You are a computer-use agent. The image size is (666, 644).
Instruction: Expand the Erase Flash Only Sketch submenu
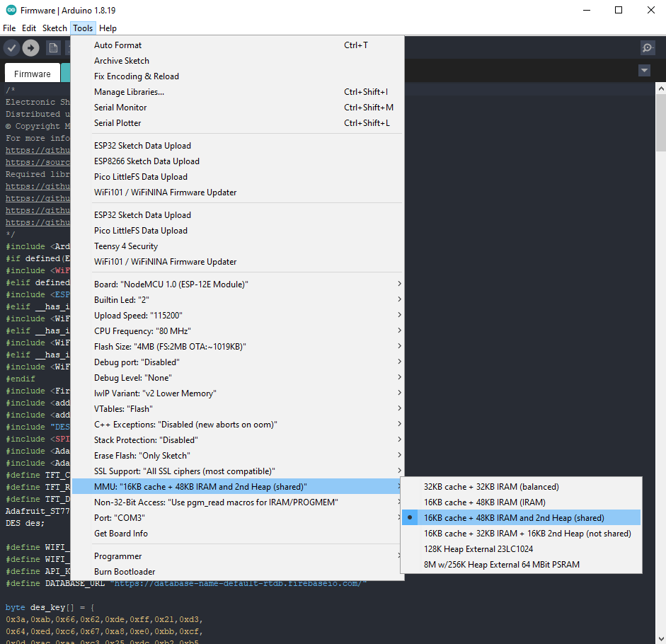tap(237, 455)
